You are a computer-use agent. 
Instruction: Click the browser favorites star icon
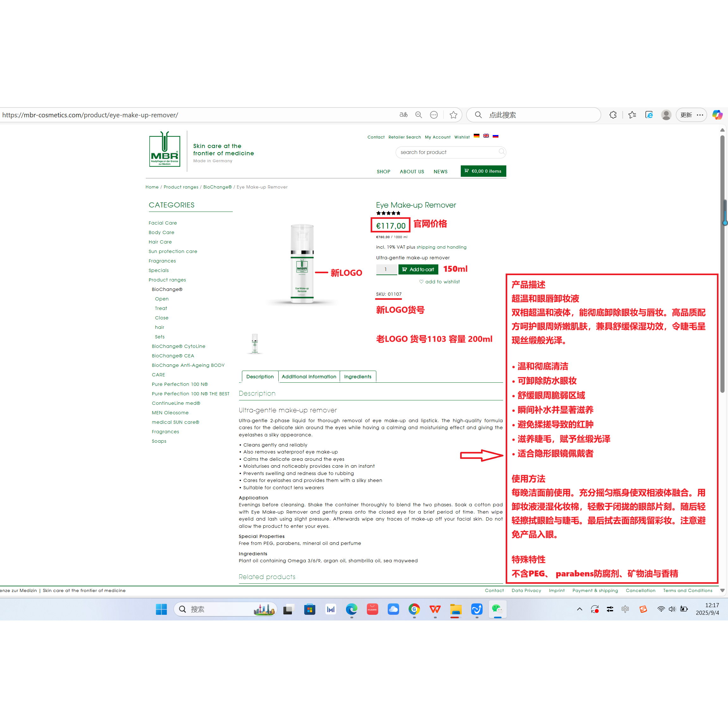pos(453,115)
